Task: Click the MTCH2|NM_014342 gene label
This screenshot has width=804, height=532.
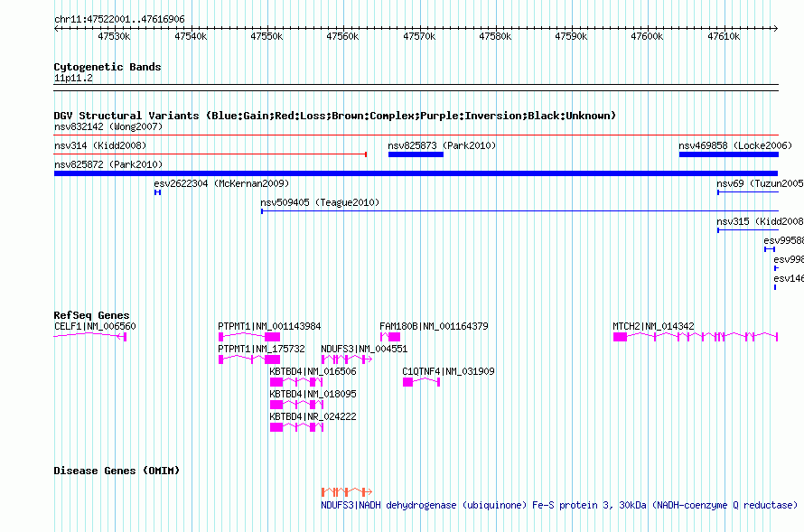Action: point(653,326)
